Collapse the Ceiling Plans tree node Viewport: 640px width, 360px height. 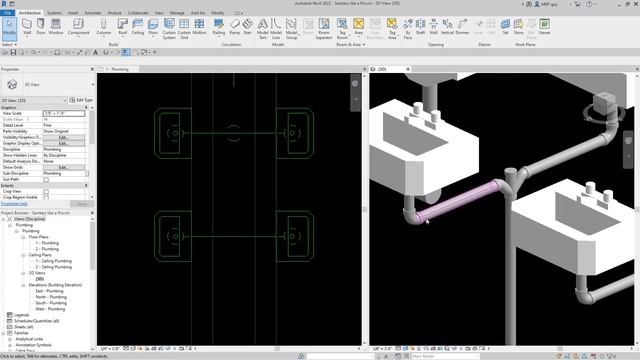coord(23,255)
